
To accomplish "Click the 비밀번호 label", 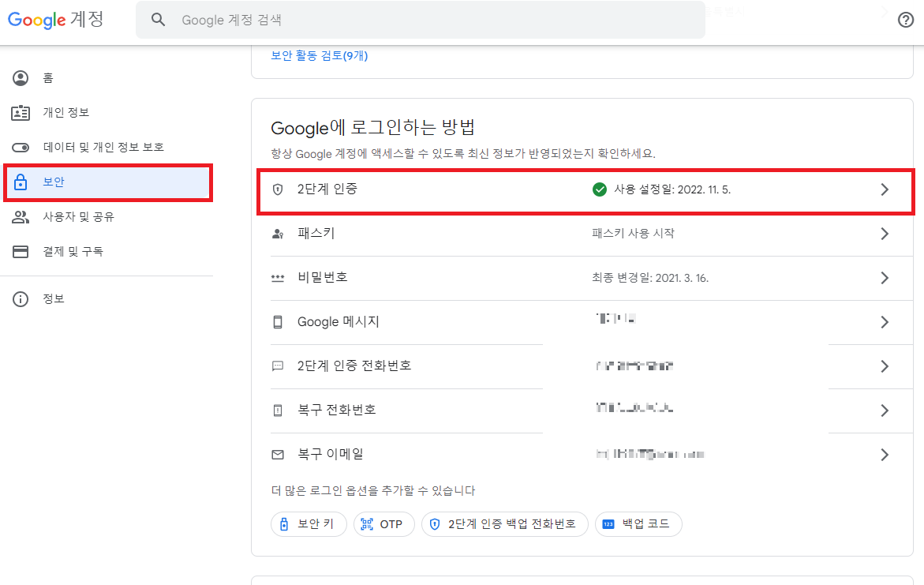I will click(323, 277).
